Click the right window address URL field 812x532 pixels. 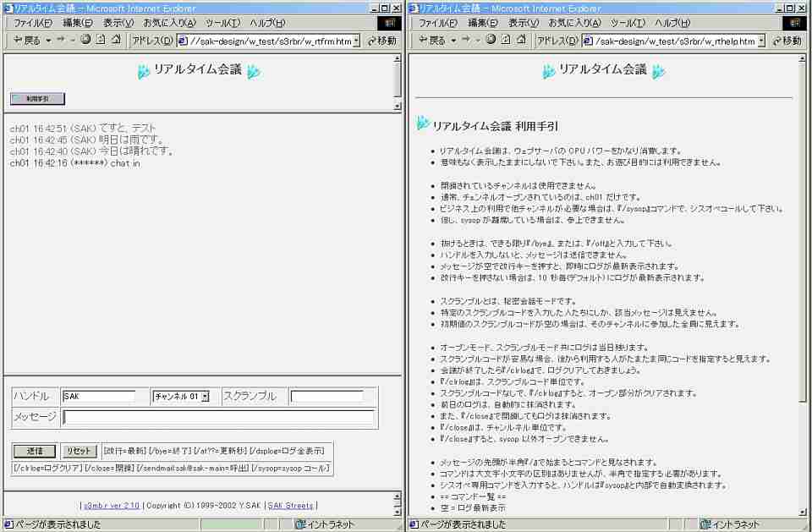pyautogui.click(x=676, y=41)
